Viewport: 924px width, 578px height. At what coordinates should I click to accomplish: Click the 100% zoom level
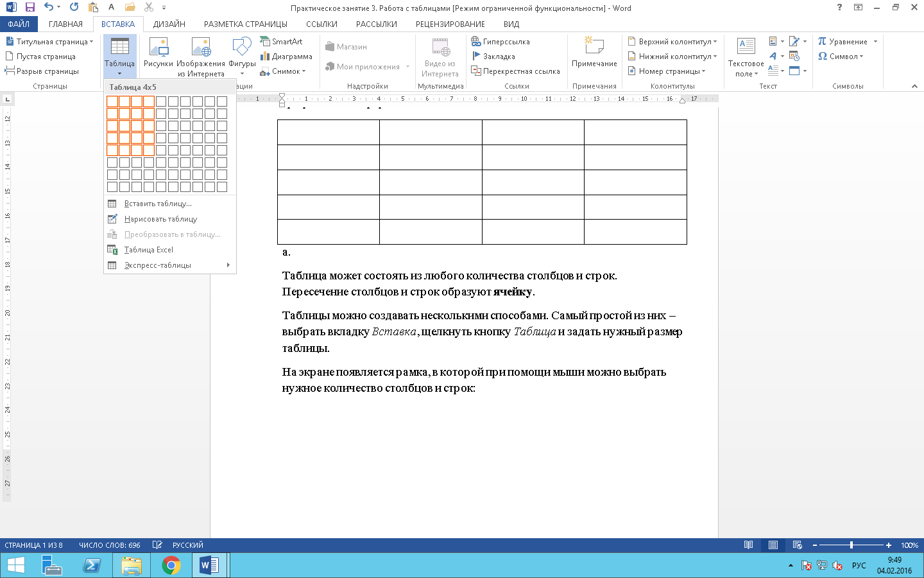coord(909,545)
